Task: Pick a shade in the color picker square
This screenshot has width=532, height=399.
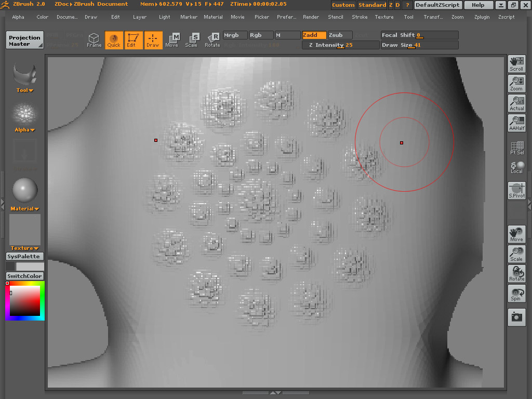Action: click(x=25, y=301)
